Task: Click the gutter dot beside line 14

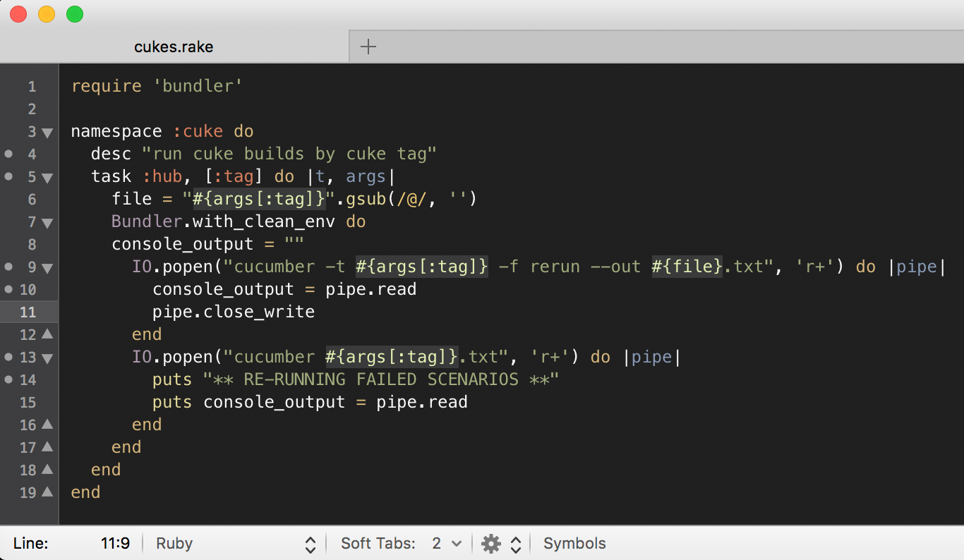Action: [x=8, y=379]
